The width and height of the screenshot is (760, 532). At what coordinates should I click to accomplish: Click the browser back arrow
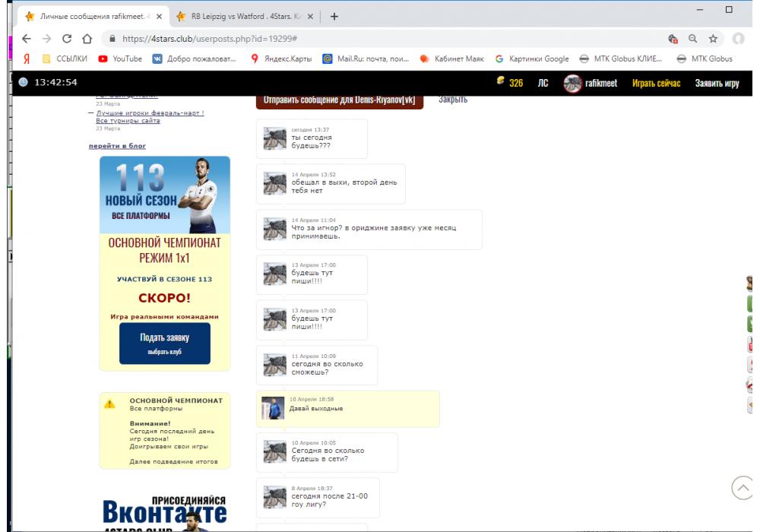click(26, 38)
